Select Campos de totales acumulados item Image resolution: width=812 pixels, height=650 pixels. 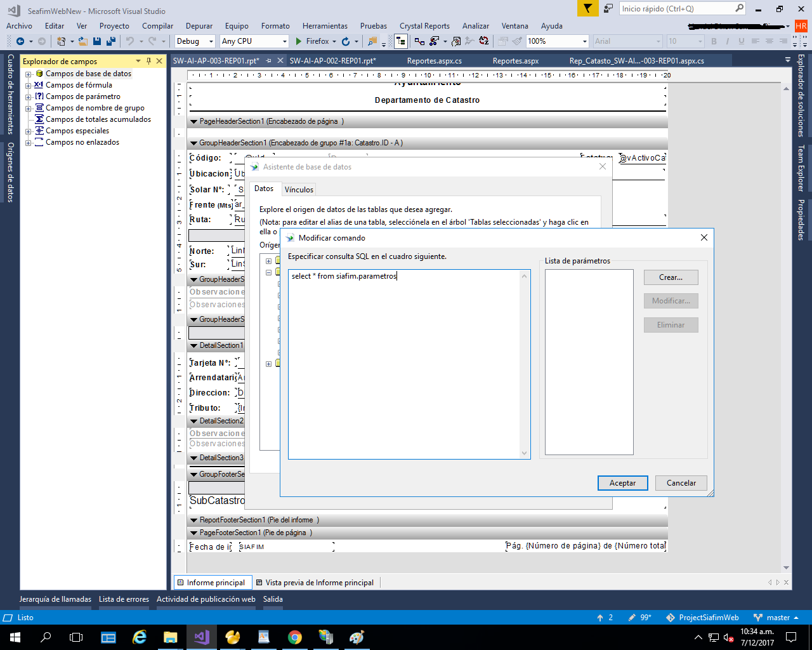click(x=98, y=119)
